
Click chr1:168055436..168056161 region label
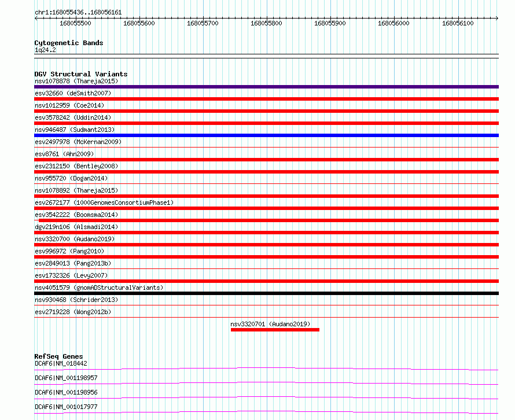78,13
